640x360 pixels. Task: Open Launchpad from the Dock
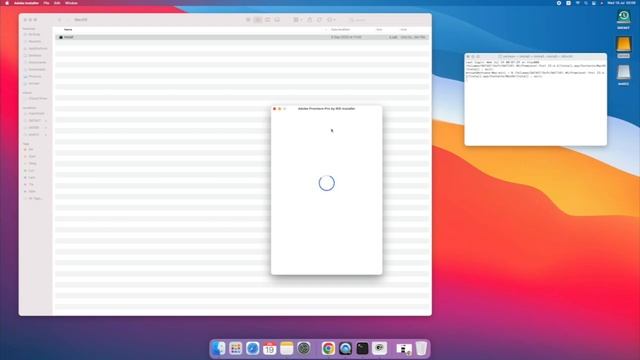tap(236, 349)
